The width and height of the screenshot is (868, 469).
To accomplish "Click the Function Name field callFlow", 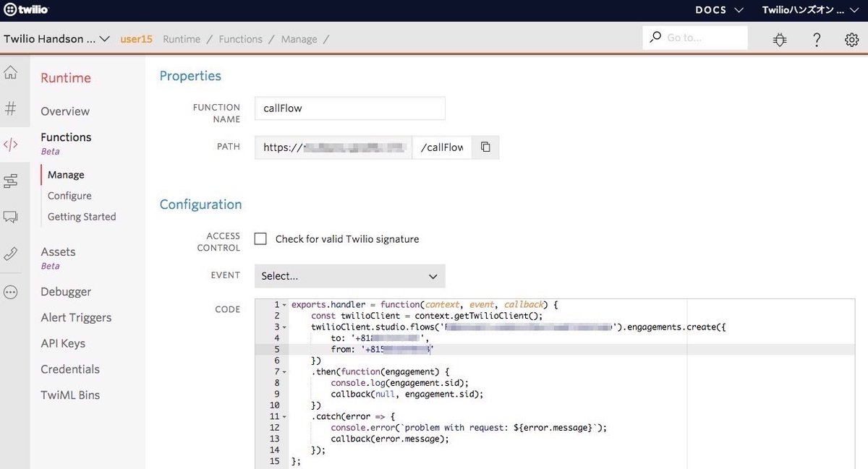I will (349, 108).
